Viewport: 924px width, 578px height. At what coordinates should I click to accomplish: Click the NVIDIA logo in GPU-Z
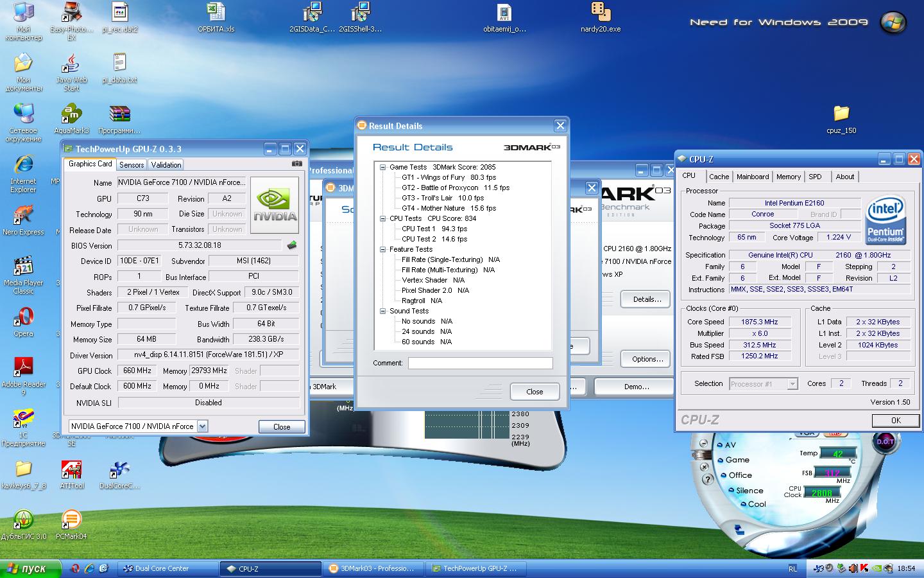pyautogui.click(x=274, y=205)
